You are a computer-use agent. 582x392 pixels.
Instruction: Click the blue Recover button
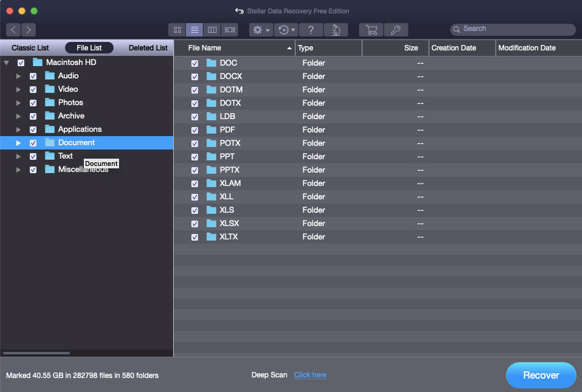541,376
